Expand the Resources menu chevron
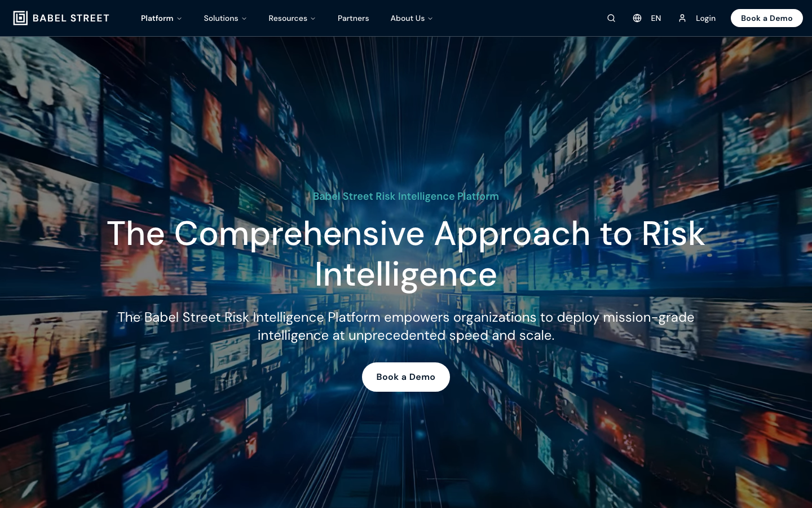The width and height of the screenshot is (812, 508). click(x=313, y=19)
